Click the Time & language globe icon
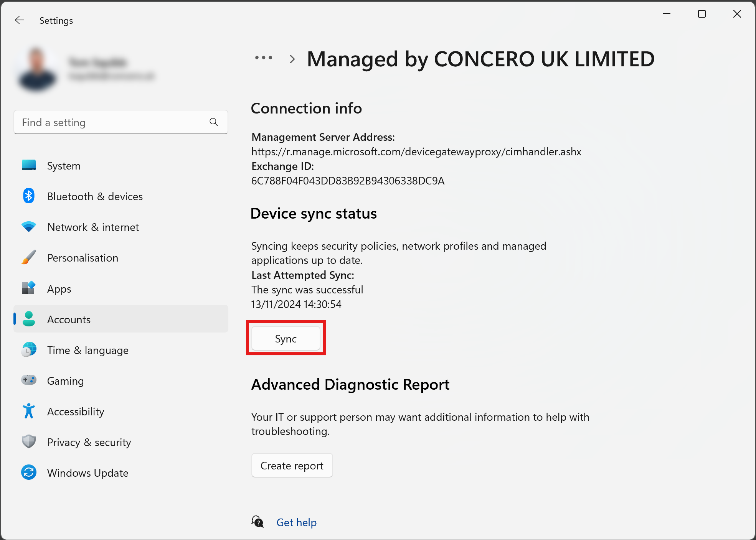756x540 pixels. 29,350
